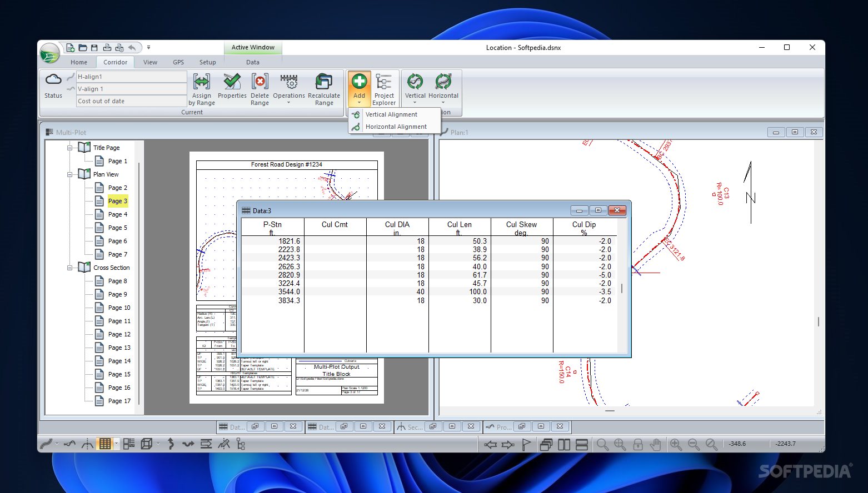Choose Horizontal Alignment from the Add menu
Image resolution: width=868 pixels, height=493 pixels.
396,127
